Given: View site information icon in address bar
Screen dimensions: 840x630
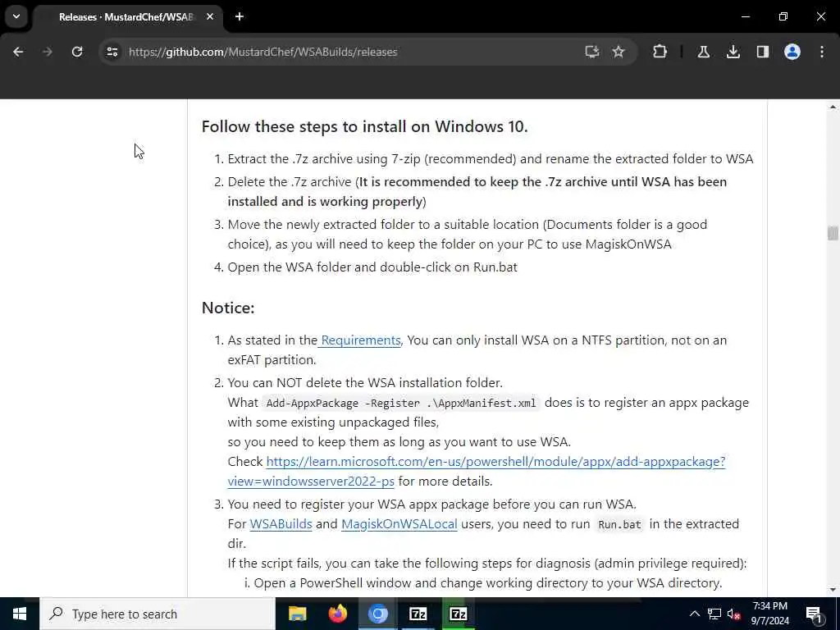Looking at the screenshot, I should 112,52.
